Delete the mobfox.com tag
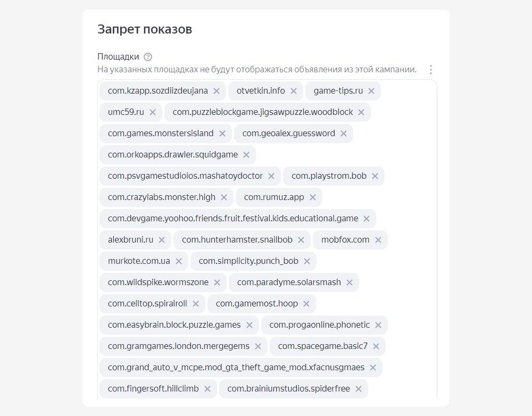 pos(378,240)
